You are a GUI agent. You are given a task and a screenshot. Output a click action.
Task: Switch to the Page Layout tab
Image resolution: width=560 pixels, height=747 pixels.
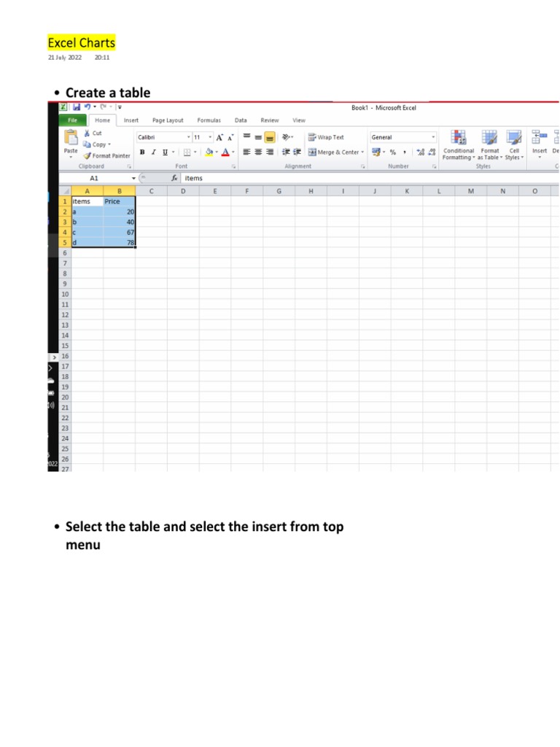(x=168, y=120)
